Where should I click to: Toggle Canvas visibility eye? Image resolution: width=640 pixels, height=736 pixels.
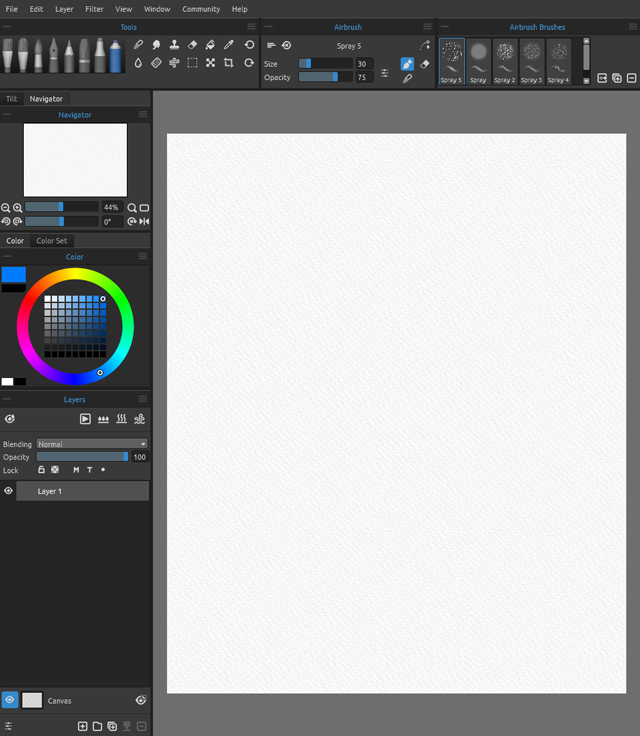[x=9, y=700]
